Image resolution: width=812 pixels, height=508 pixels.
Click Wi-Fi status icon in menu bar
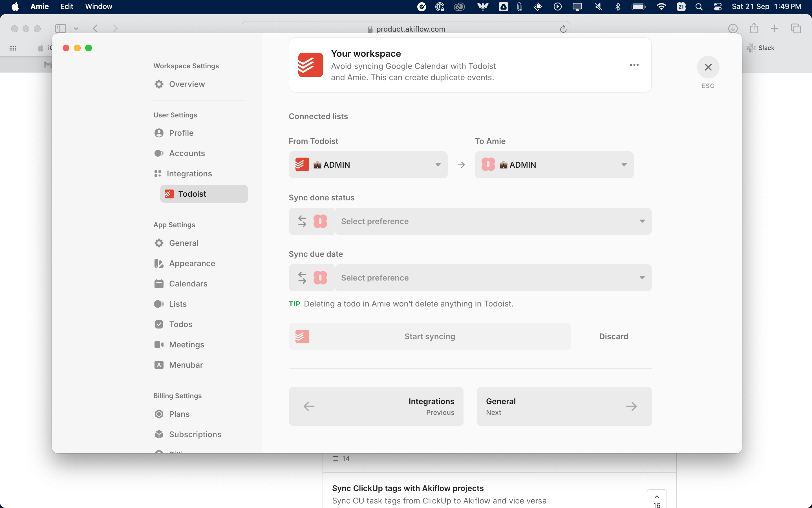point(661,7)
